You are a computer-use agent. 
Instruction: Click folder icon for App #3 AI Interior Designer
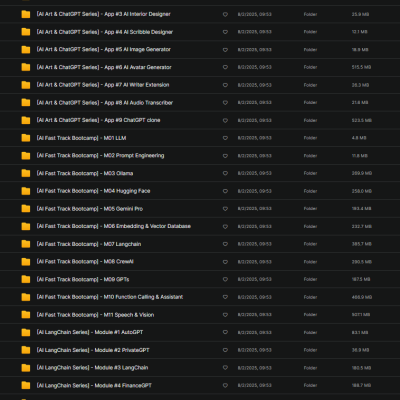(x=26, y=14)
